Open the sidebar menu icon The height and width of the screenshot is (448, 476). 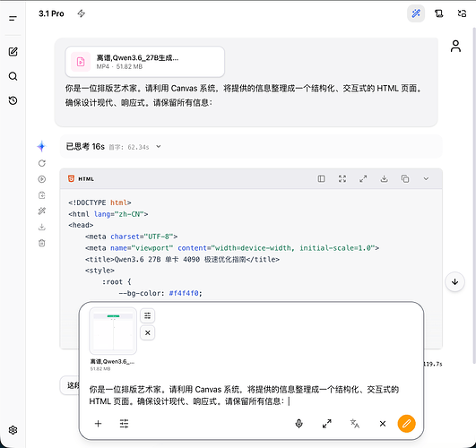pyautogui.click(x=13, y=19)
